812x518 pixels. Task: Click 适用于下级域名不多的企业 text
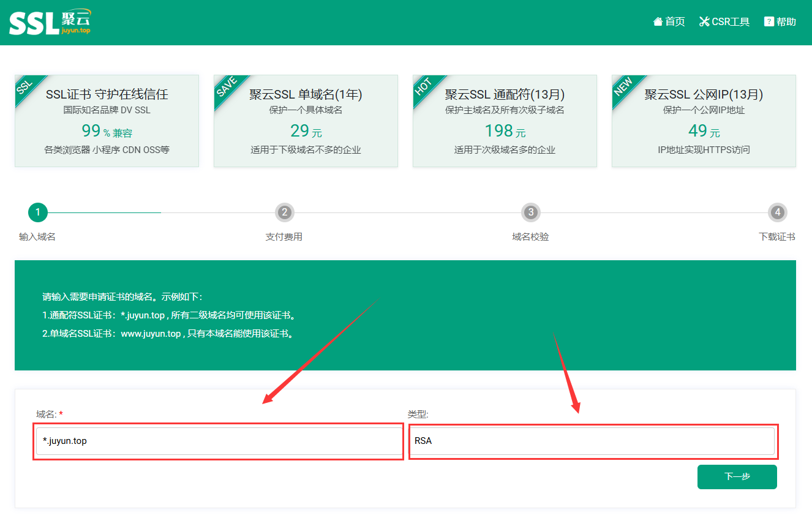coord(306,149)
